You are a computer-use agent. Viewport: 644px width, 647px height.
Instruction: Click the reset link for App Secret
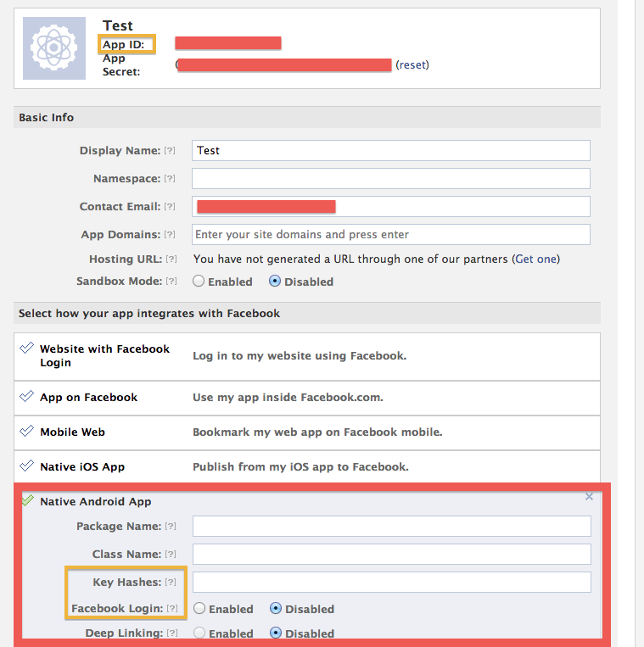(412, 64)
